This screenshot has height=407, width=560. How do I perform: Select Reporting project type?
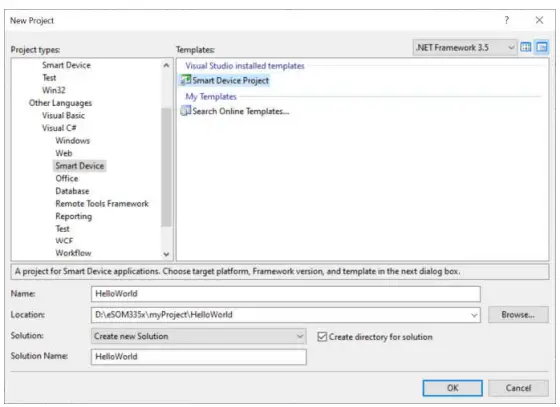[x=74, y=216]
